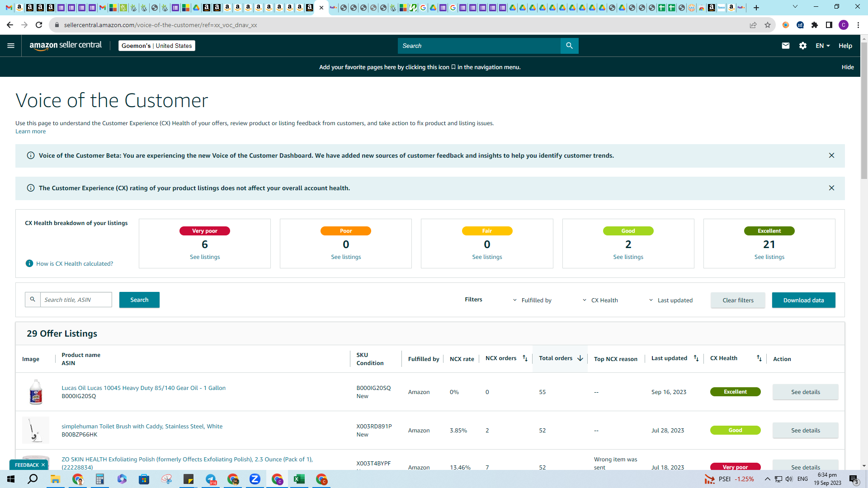
Task: Click in the Seller Central header search box
Action: point(479,46)
